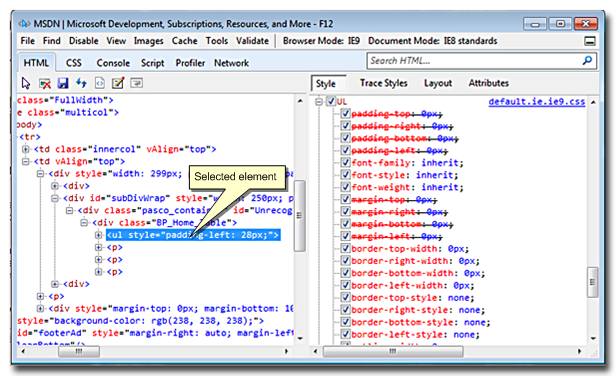Activate the select element by click arrow tool

(26, 83)
